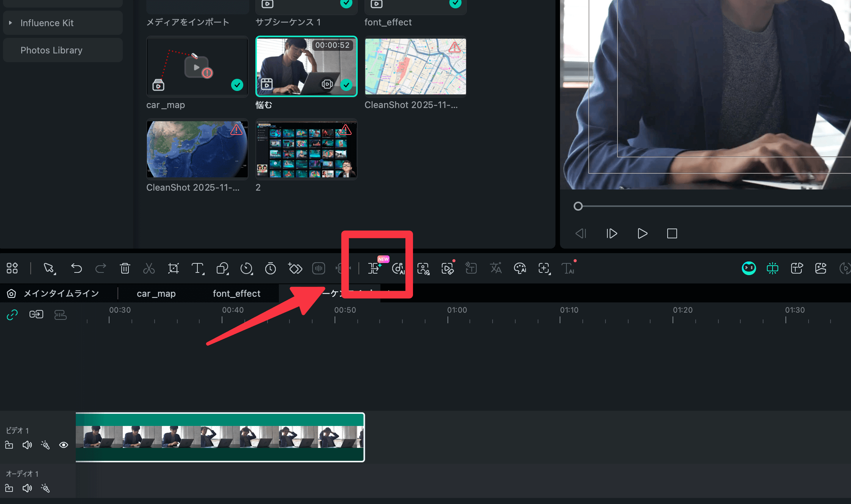Switch to the car_map tab
851x504 pixels.
156,293
